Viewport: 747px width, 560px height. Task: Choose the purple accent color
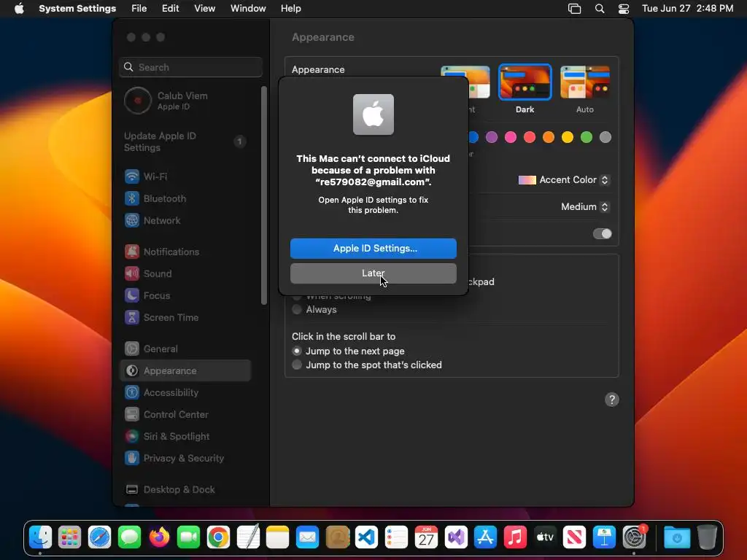pos(492,138)
